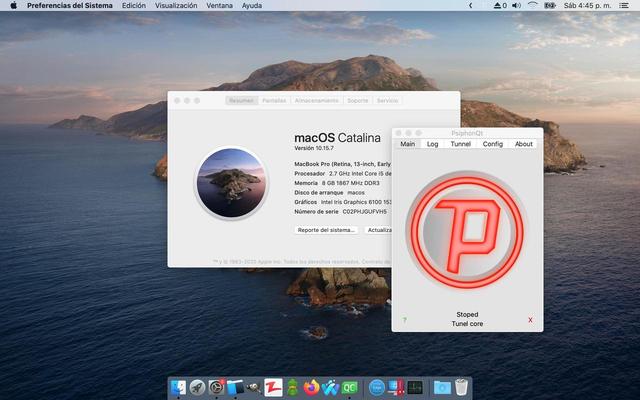Click the big red Psiphon P logo
Image resolution: width=640 pixels, height=400 pixels.
(x=467, y=230)
